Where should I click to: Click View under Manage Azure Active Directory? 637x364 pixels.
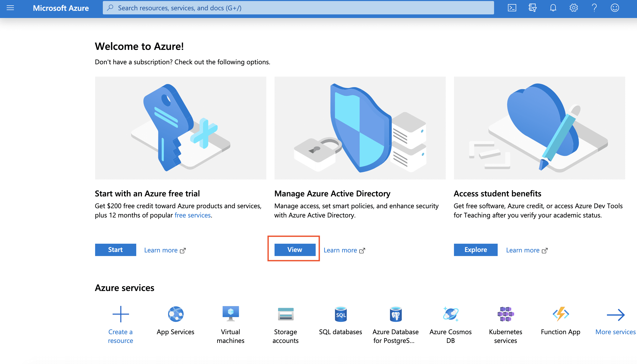click(295, 249)
